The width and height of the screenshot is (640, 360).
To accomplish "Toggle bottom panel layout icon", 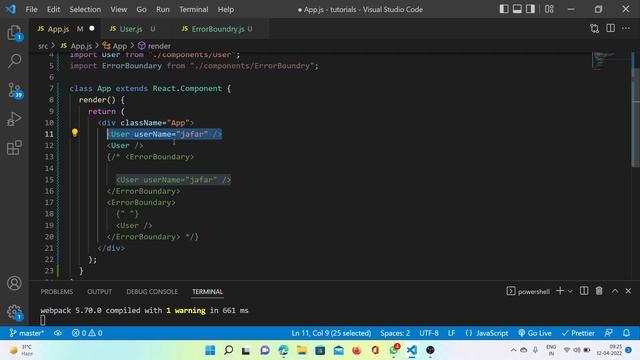I will point(517,9).
